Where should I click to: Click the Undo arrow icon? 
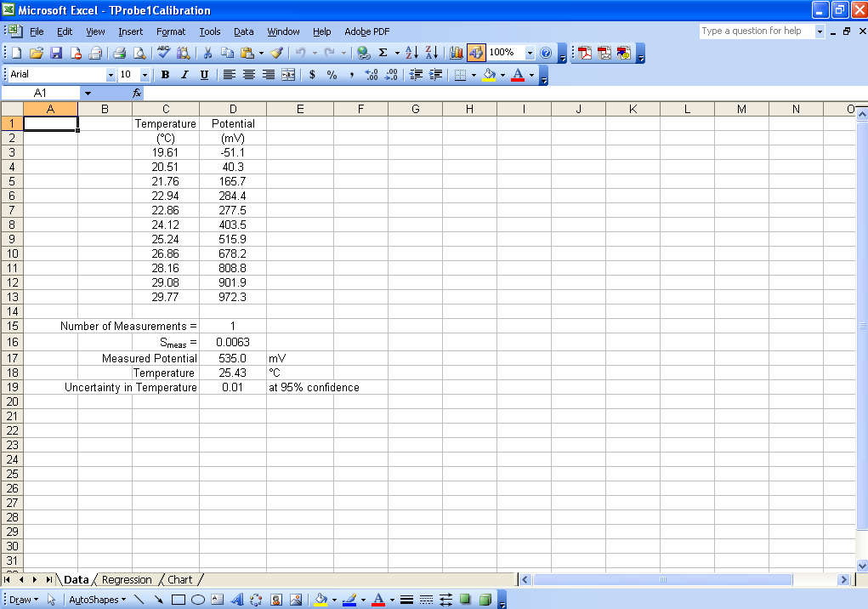[301, 53]
